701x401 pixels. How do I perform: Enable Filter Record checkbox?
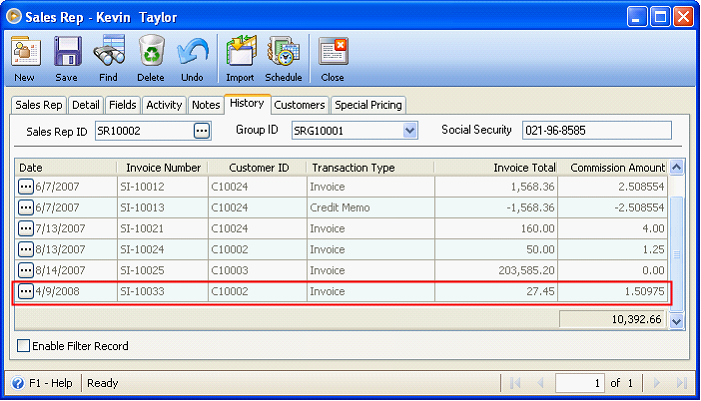click(x=23, y=346)
